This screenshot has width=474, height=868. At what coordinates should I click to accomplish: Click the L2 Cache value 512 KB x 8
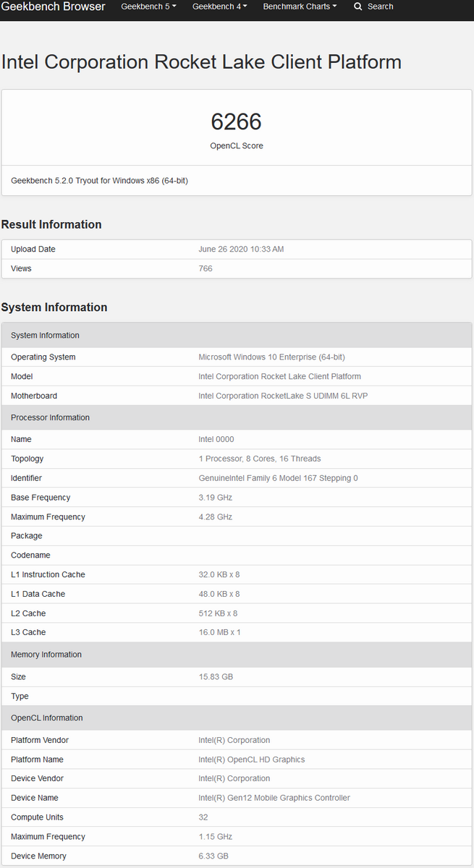click(218, 614)
